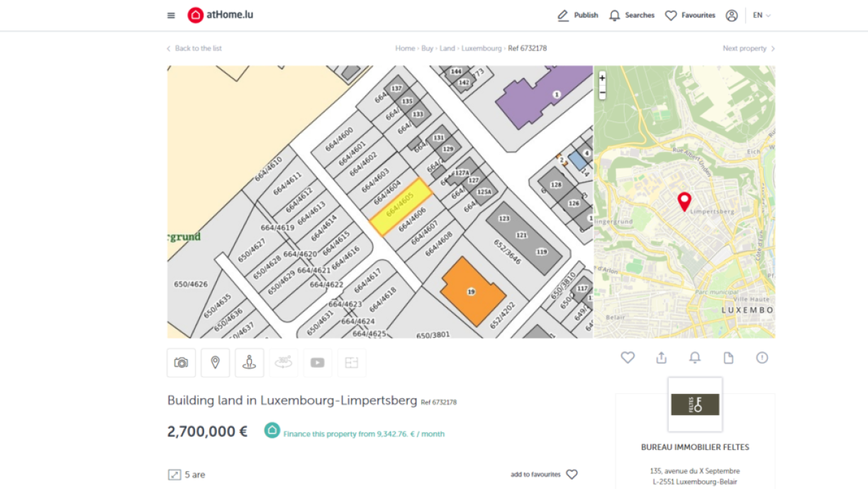868x489 pixels.
Task: Report listing with exclamation icon
Action: tap(762, 358)
